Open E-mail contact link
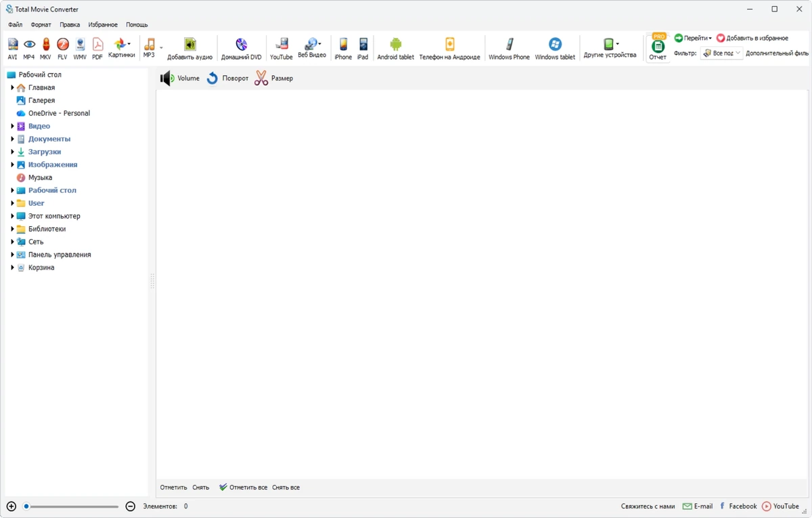Screen dimensions: 812x518 coord(698,506)
